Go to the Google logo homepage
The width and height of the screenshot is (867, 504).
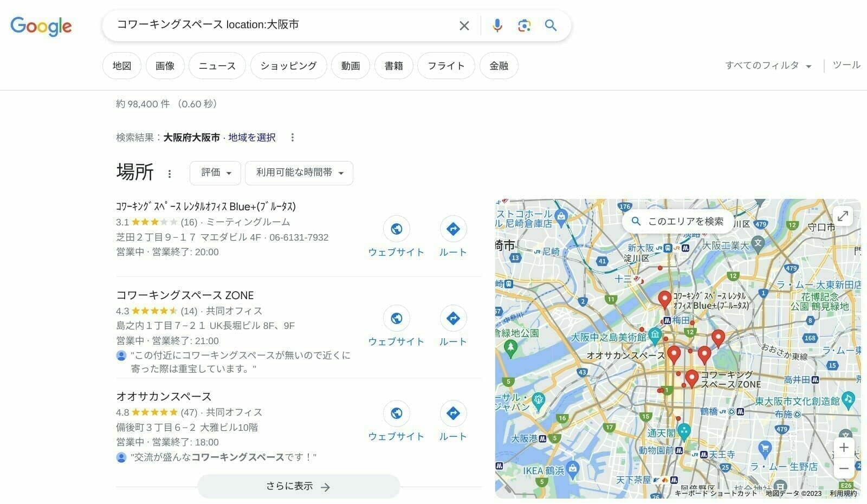pyautogui.click(x=41, y=26)
